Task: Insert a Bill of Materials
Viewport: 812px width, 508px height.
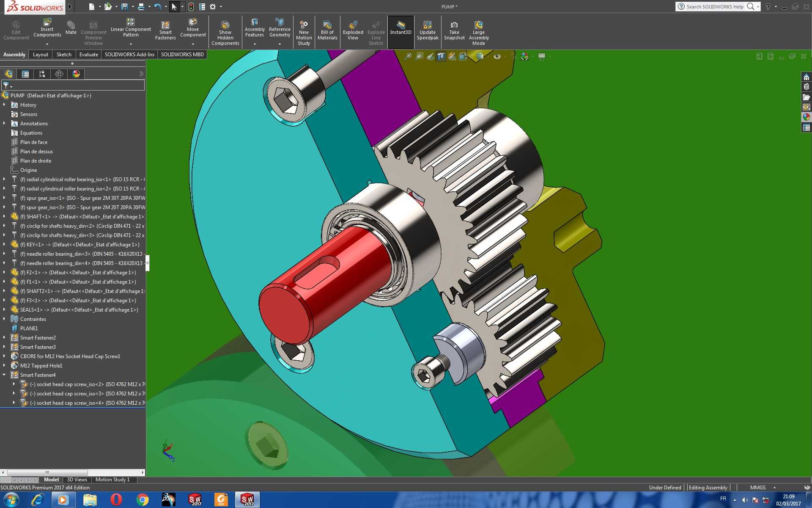Action: (x=327, y=30)
